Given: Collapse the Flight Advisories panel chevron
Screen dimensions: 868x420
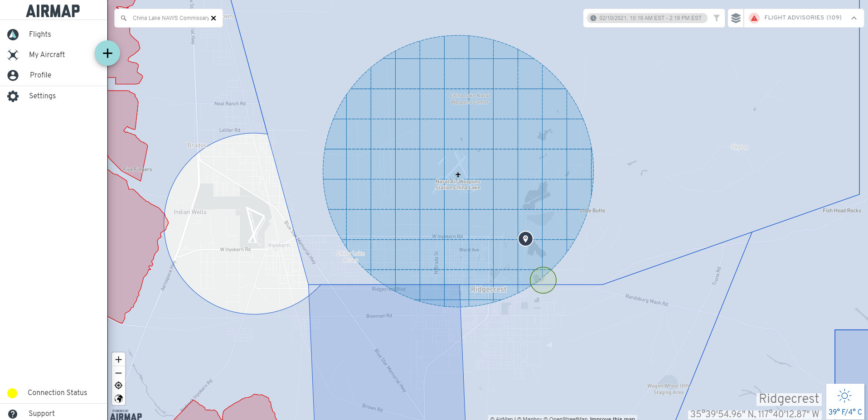Looking at the screenshot, I should click(x=854, y=18).
